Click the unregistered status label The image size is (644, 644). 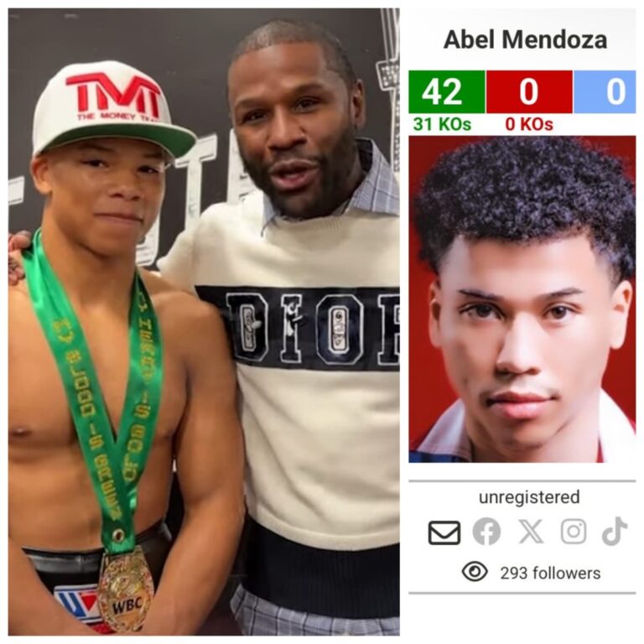coord(529,497)
